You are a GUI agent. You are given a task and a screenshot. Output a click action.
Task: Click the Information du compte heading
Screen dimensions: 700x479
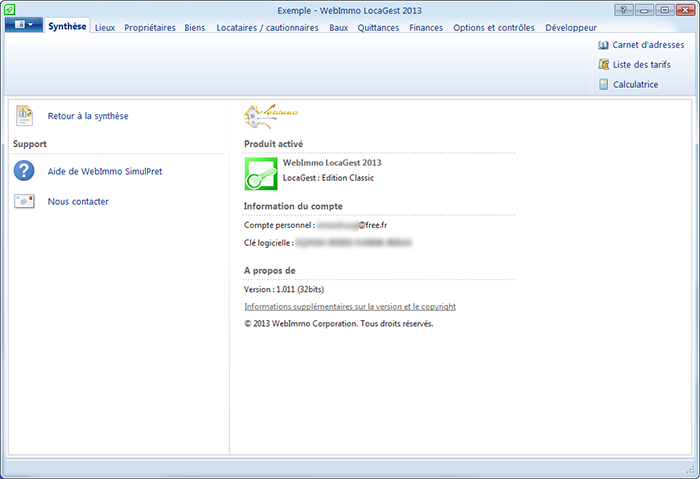293,206
